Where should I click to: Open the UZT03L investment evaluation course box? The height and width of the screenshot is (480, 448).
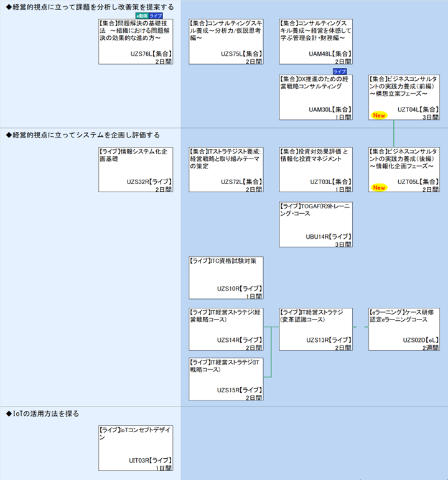click(x=316, y=170)
